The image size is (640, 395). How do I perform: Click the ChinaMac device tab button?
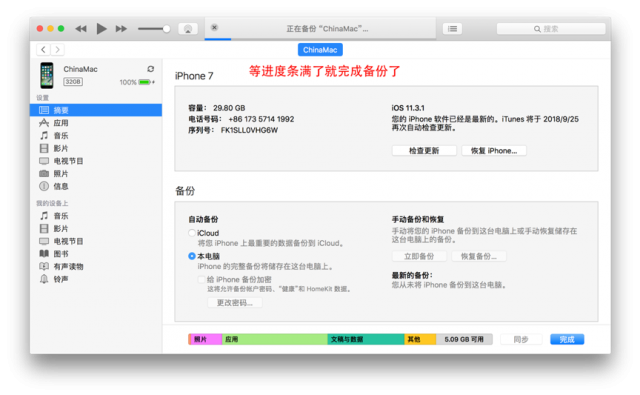click(320, 50)
